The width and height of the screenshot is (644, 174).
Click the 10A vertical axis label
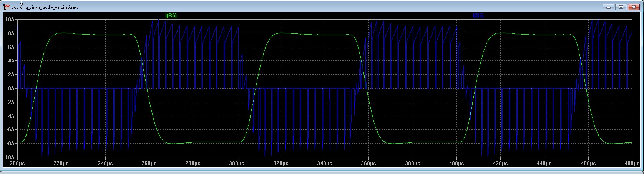pyautogui.click(x=10, y=20)
